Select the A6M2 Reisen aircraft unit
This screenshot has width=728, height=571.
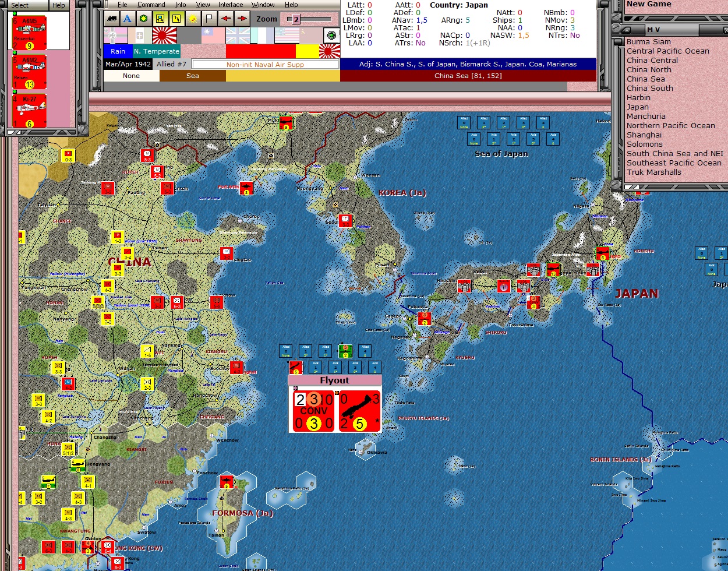click(29, 72)
